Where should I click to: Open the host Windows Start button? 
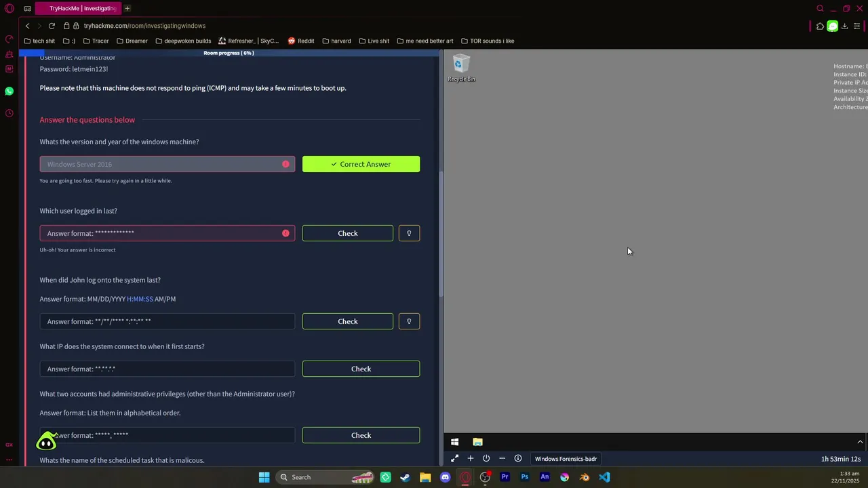[264, 477]
